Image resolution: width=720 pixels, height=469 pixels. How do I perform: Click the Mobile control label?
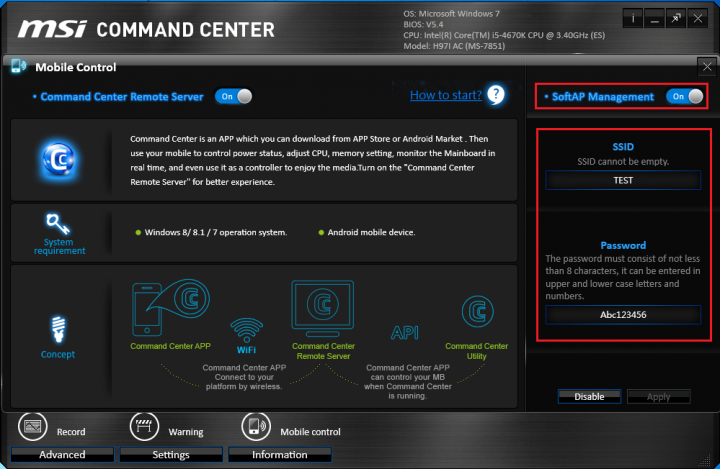click(310, 432)
